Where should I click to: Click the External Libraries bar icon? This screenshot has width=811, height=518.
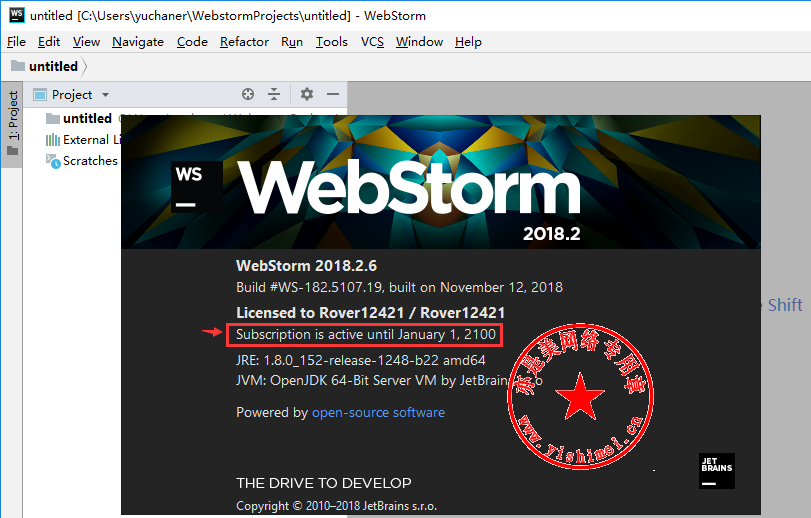[x=53, y=140]
